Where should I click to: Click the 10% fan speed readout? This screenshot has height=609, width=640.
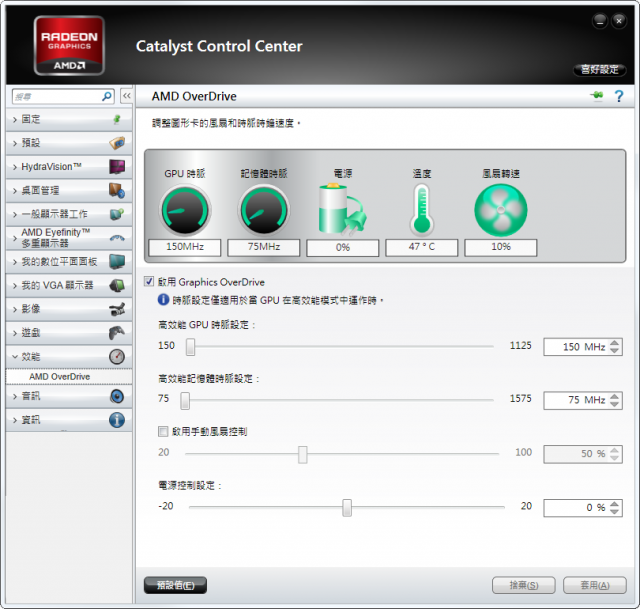click(501, 247)
